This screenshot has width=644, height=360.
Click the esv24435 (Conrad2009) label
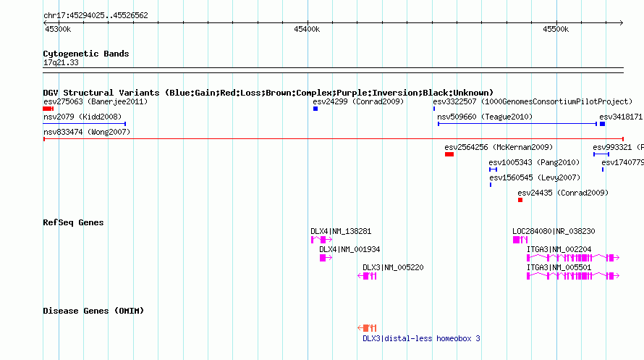pos(563,193)
